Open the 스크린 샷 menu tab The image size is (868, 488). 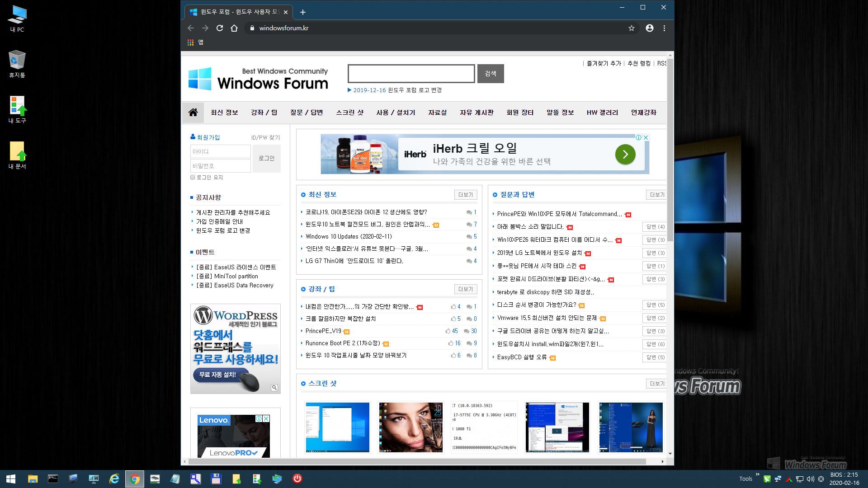coord(350,113)
